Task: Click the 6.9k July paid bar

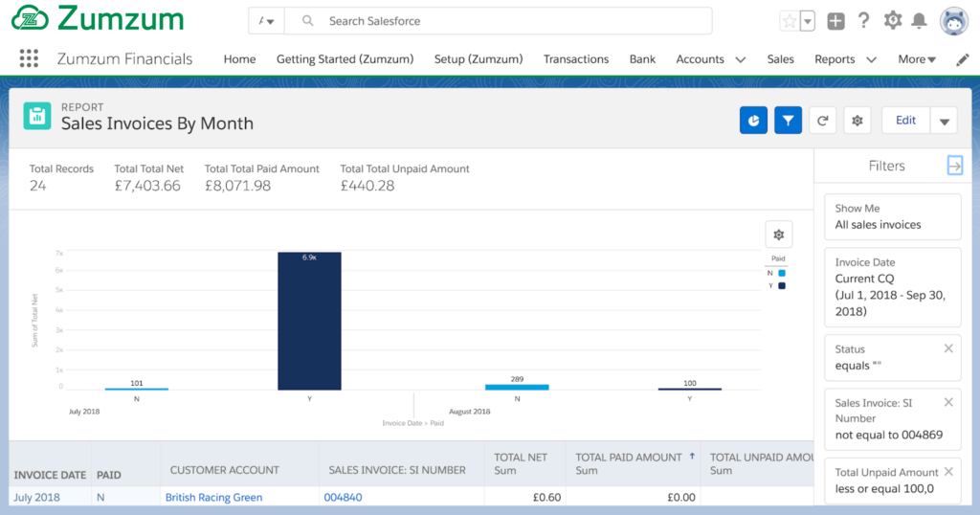Action: click(309, 322)
